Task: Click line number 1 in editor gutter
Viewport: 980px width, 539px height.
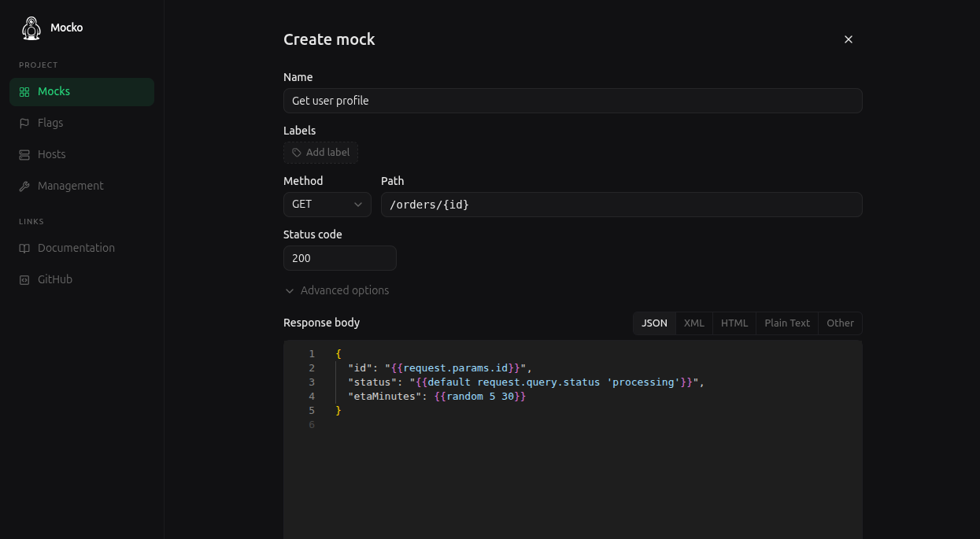Action: coord(312,354)
